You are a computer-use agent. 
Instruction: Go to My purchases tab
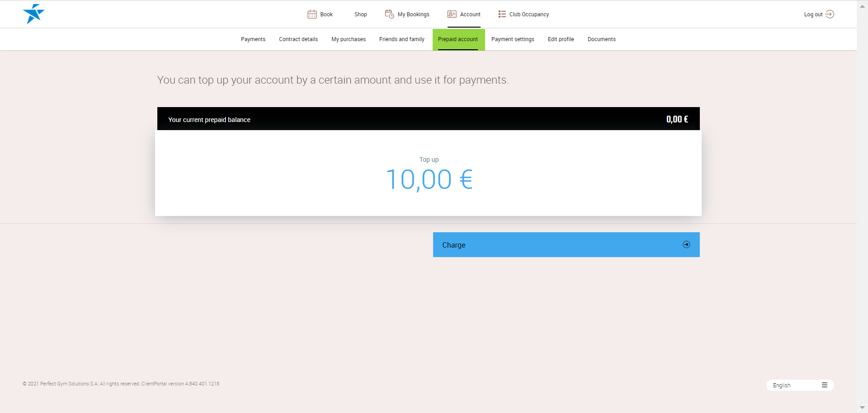pyautogui.click(x=349, y=39)
